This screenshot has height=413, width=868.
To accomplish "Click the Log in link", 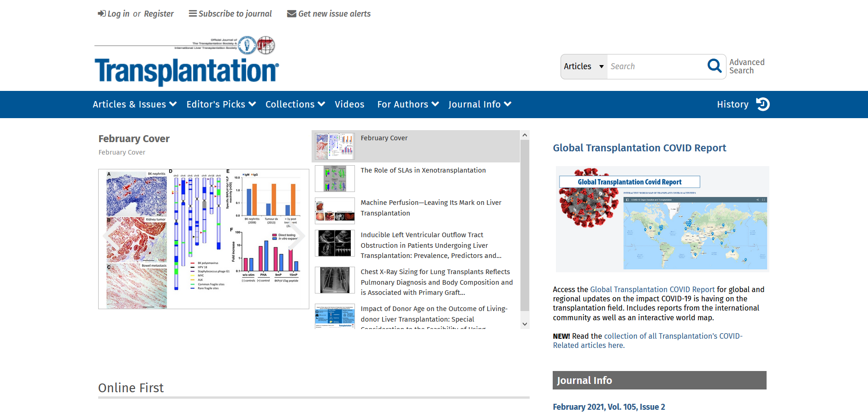I will point(118,14).
